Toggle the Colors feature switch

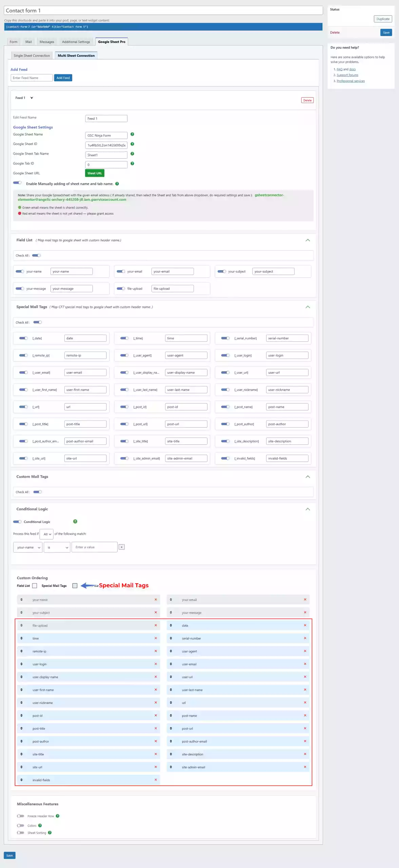(21, 825)
